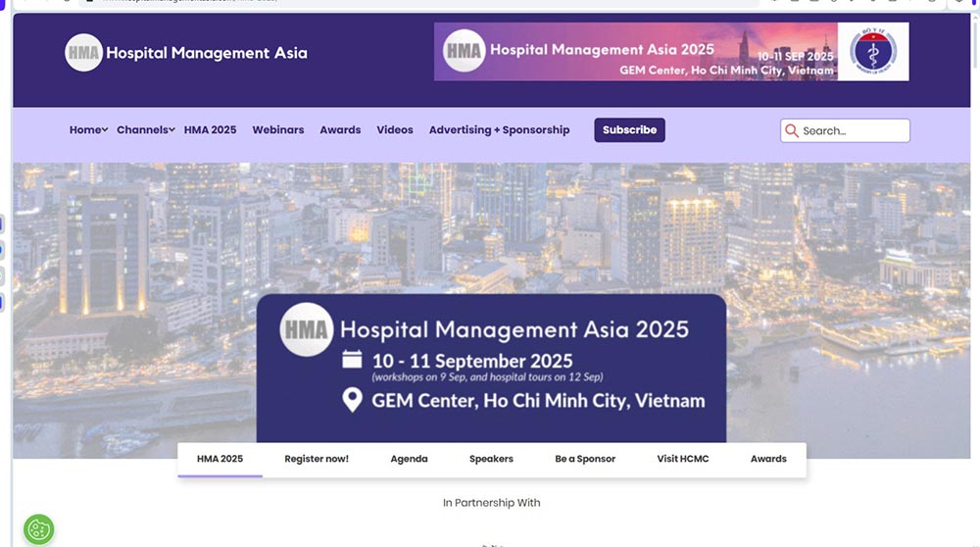Click GEM Center, Ho Chi Minh City, Vietnam text
Image resolution: width=980 pixels, height=547 pixels.
[x=538, y=400]
